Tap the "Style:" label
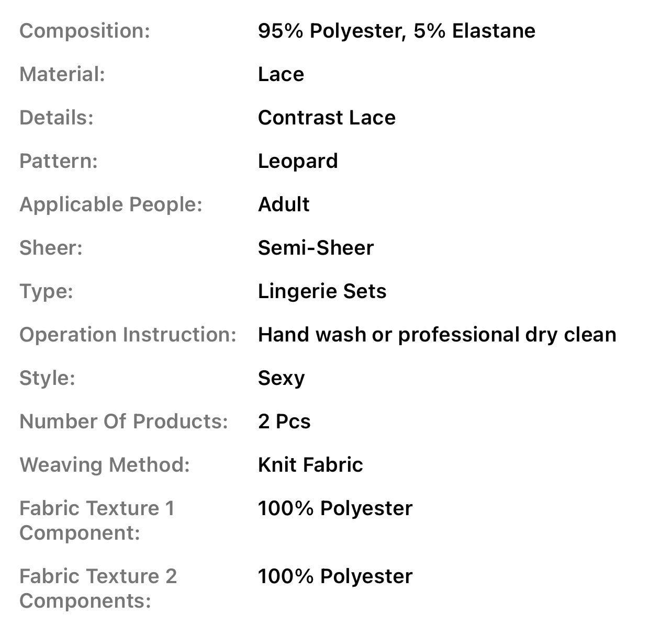This screenshot has width=672, height=626. click(48, 378)
